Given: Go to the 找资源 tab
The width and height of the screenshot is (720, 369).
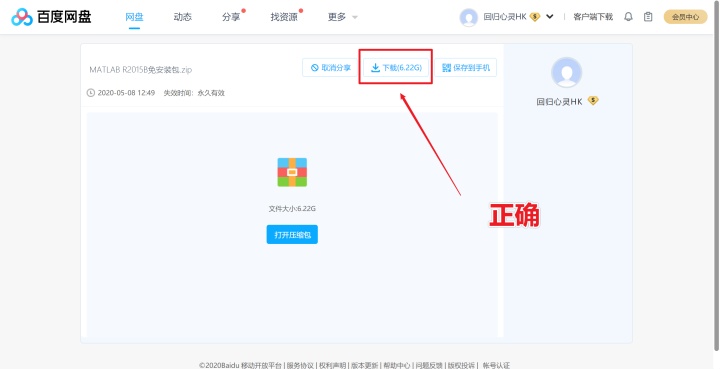Looking at the screenshot, I should 284,17.
